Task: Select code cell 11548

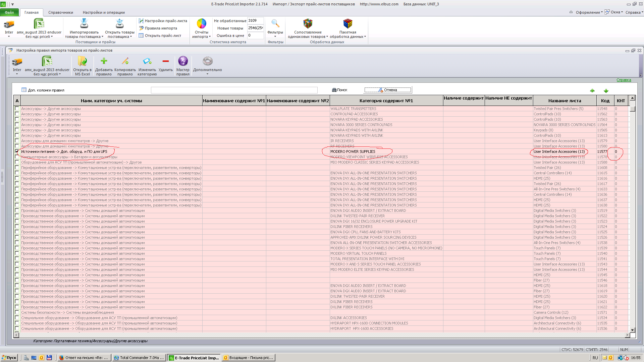Action: tap(605, 109)
